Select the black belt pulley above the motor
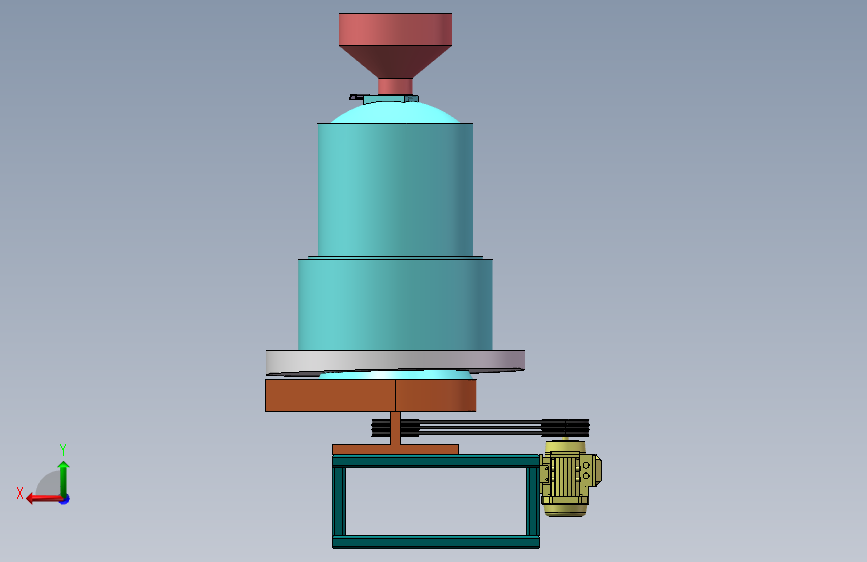Image resolution: width=867 pixels, height=562 pixels. [x=565, y=428]
